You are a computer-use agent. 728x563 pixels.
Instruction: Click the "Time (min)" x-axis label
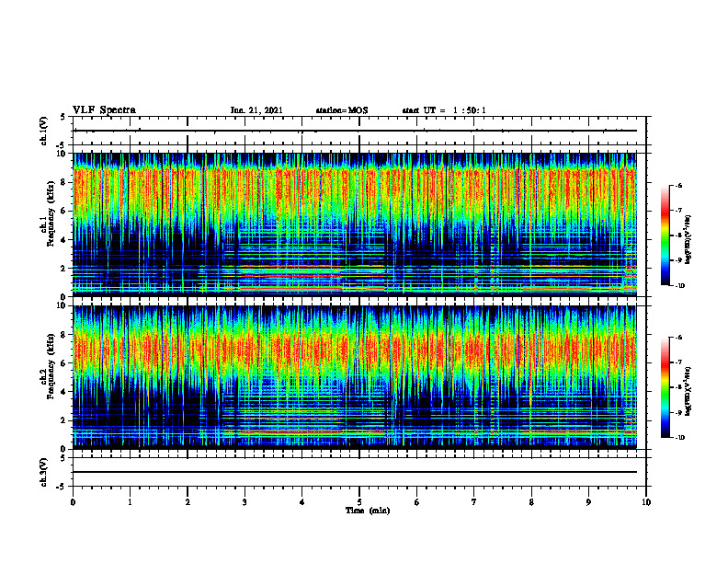click(x=368, y=511)
